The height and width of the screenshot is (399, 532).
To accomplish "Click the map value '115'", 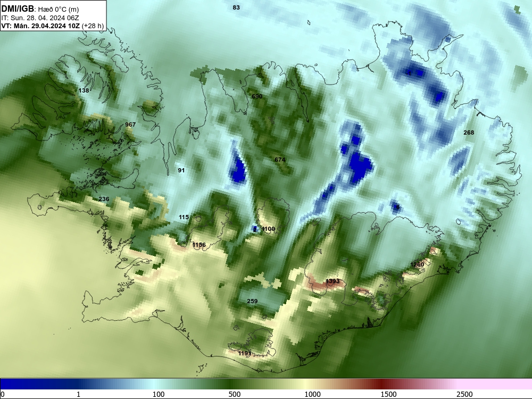I will tap(184, 217).
